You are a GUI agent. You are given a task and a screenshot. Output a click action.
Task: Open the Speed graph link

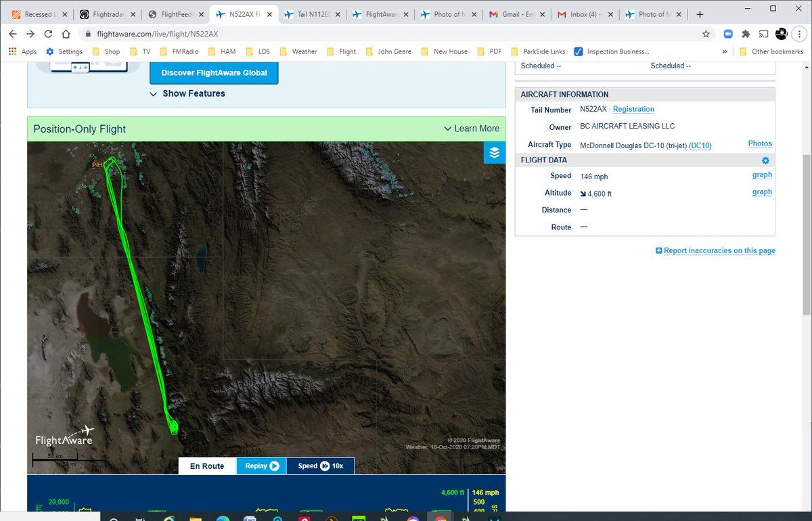tap(762, 175)
